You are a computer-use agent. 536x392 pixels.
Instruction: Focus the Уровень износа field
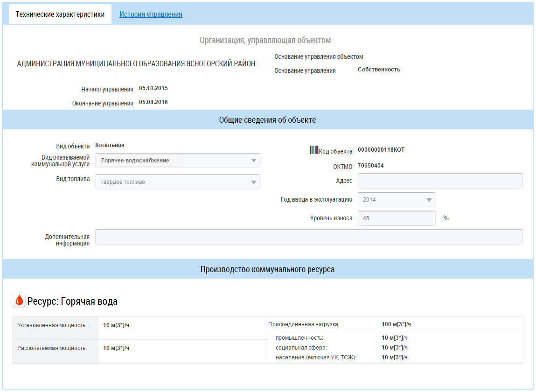pos(396,218)
